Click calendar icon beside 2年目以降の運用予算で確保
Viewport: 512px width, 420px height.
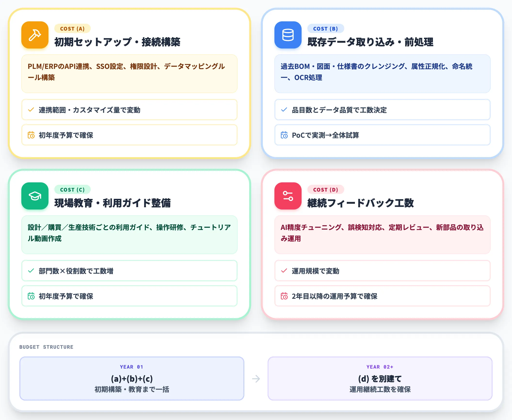(284, 296)
